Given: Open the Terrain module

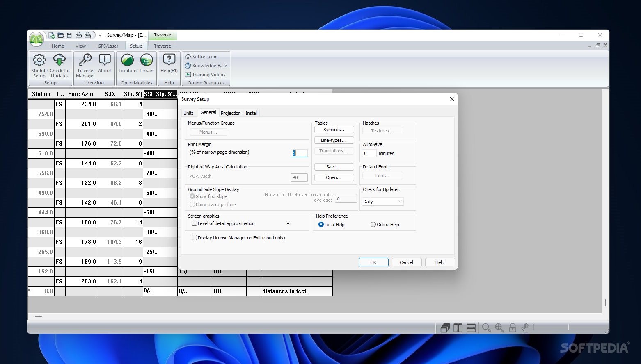Looking at the screenshot, I should point(146,64).
